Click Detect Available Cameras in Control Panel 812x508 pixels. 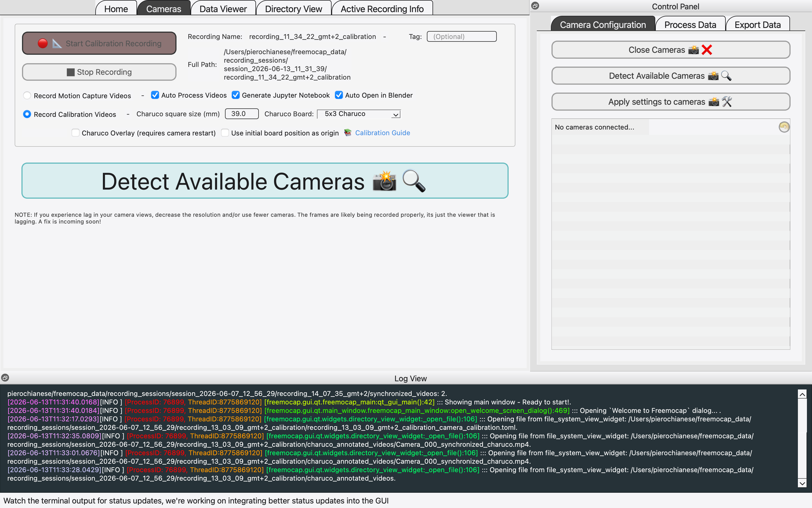(671, 76)
